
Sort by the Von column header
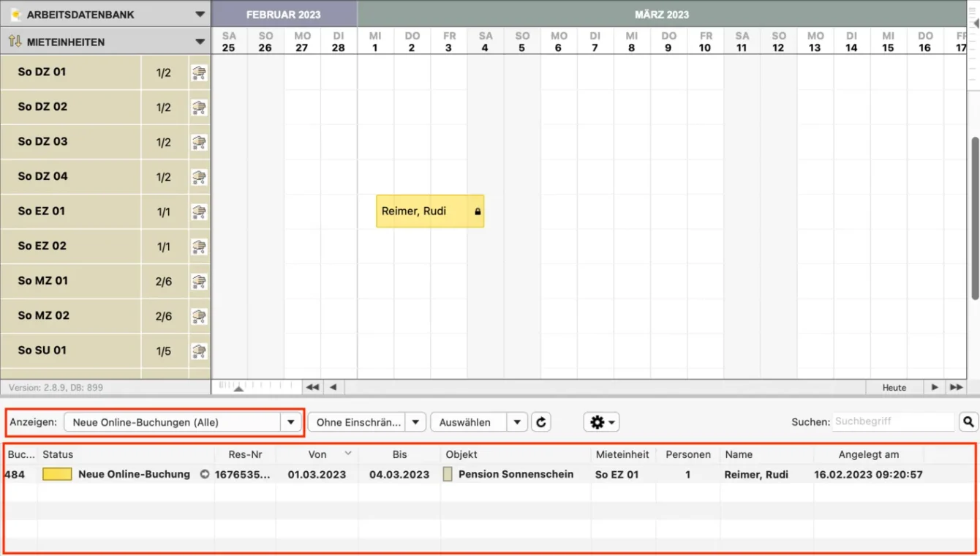click(317, 454)
